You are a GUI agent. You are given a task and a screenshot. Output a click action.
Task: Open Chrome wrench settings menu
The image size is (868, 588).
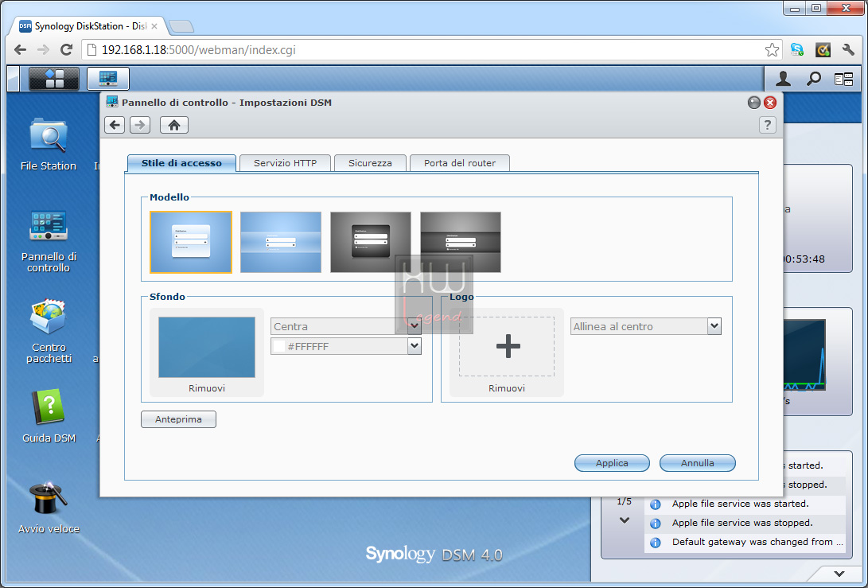(x=848, y=50)
